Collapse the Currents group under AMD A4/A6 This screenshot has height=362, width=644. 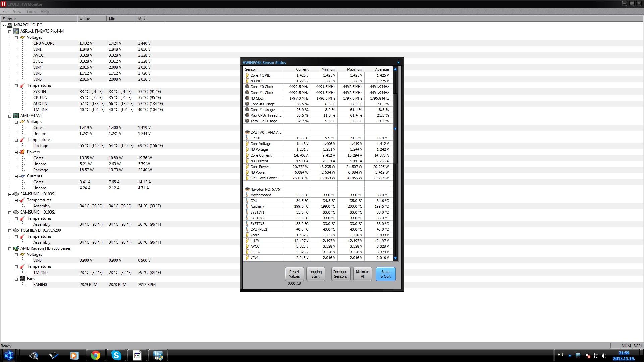16,176
